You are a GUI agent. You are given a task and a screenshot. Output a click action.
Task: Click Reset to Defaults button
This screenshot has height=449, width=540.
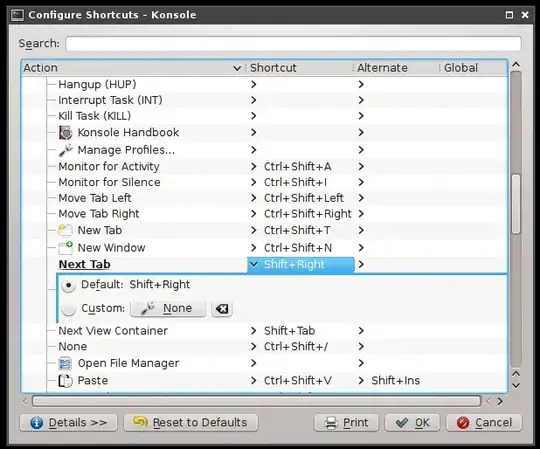click(191, 423)
